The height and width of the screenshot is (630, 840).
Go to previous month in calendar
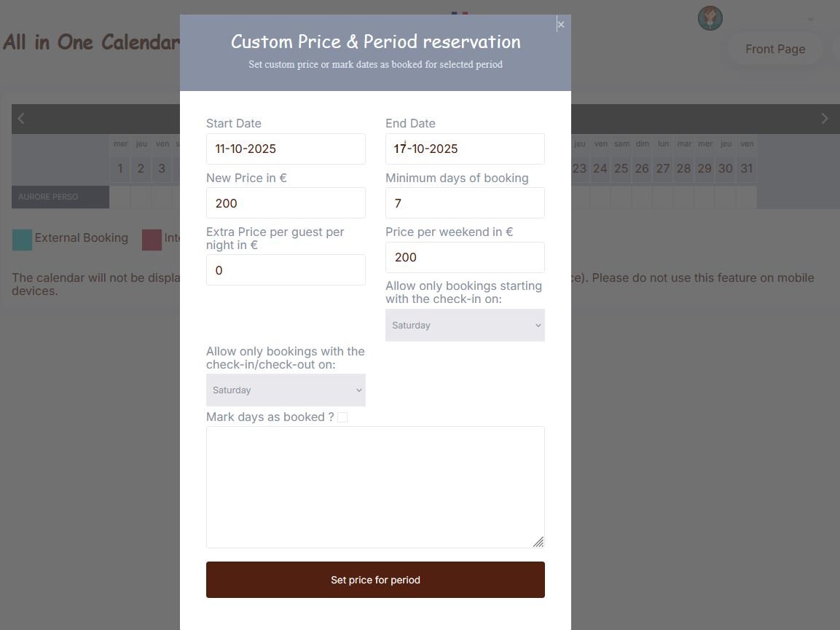pyautogui.click(x=21, y=119)
